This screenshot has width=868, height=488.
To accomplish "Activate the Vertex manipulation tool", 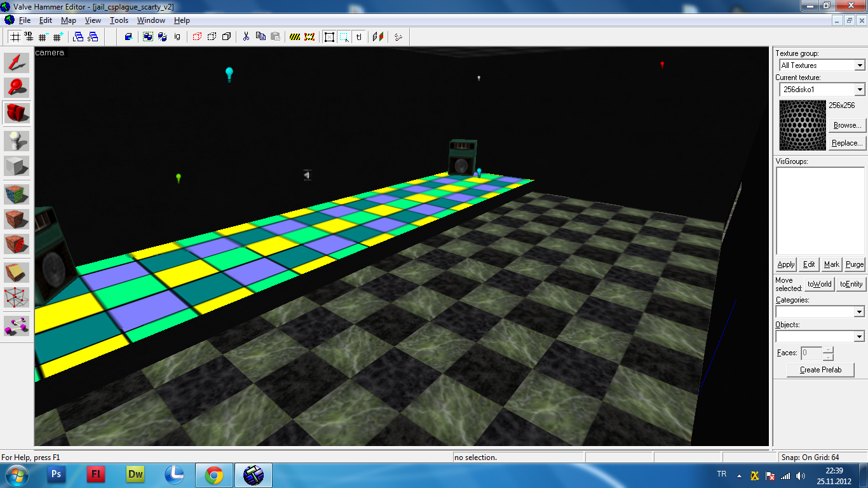I will pyautogui.click(x=17, y=297).
